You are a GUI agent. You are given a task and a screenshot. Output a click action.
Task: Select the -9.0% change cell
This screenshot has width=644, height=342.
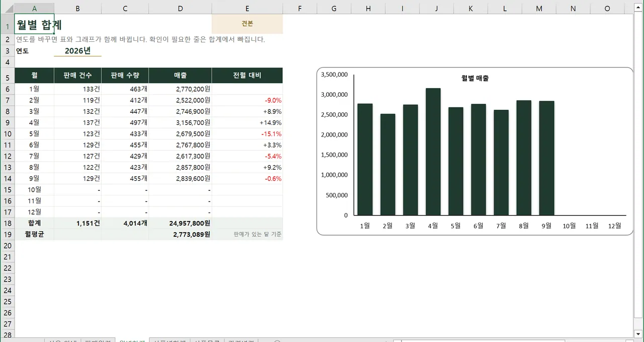[x=247, y=100]
